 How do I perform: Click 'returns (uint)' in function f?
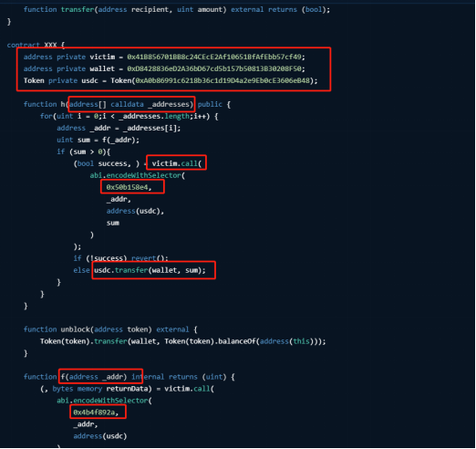198,377
